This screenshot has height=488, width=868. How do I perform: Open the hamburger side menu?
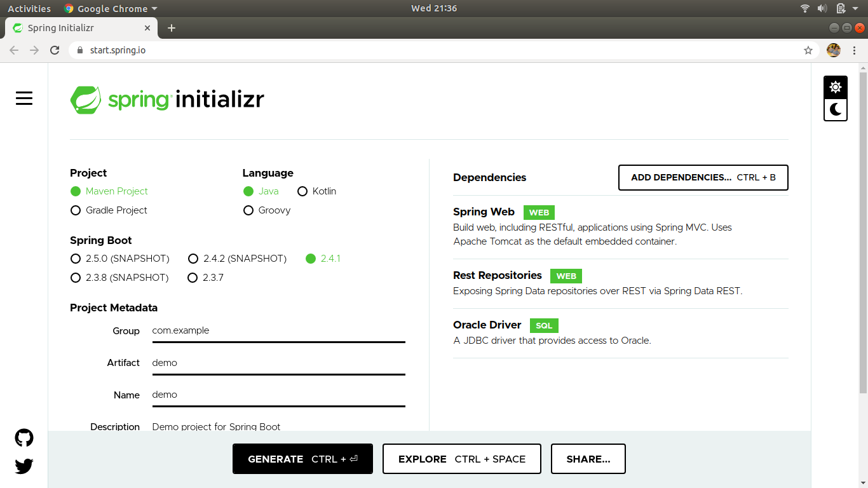pos(24,98)
